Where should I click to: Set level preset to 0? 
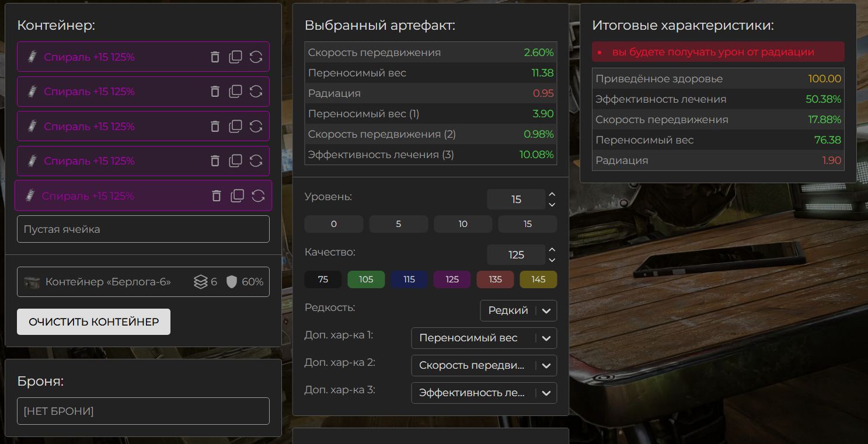pos(334,224)
